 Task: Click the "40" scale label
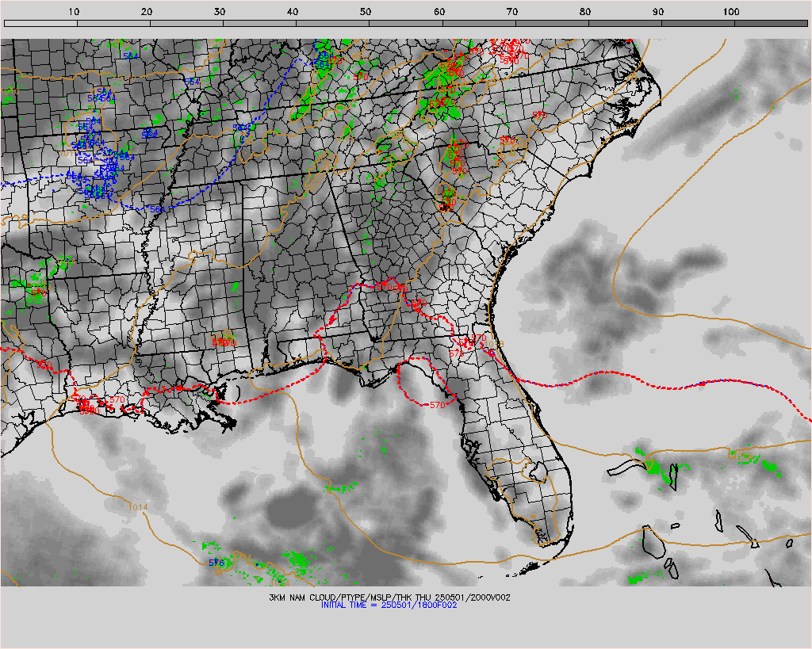coord(293,11)
